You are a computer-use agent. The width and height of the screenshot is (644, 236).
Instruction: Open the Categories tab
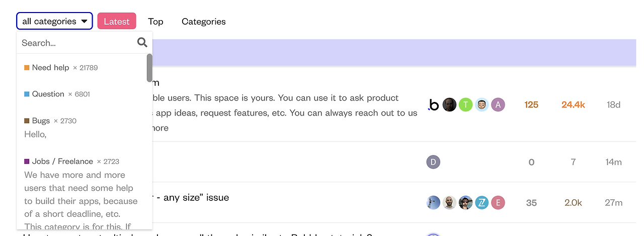point(203,21)
